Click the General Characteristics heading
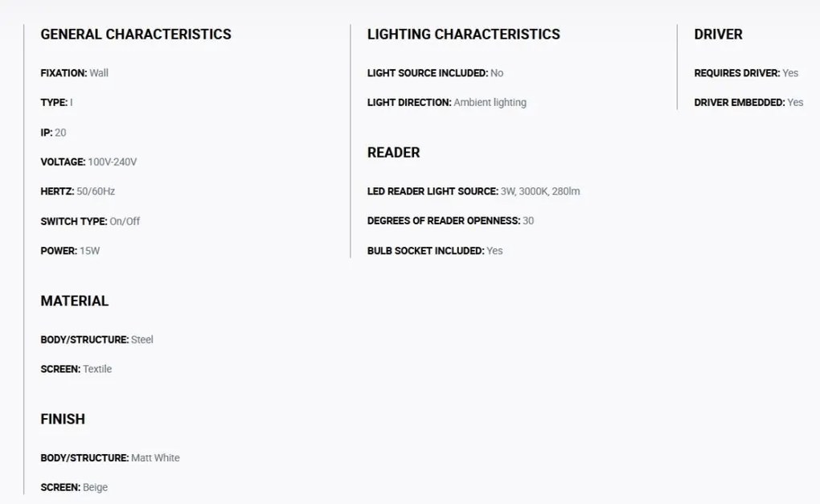The height and width of the screenshot is (504, 820). click(136, 35)
